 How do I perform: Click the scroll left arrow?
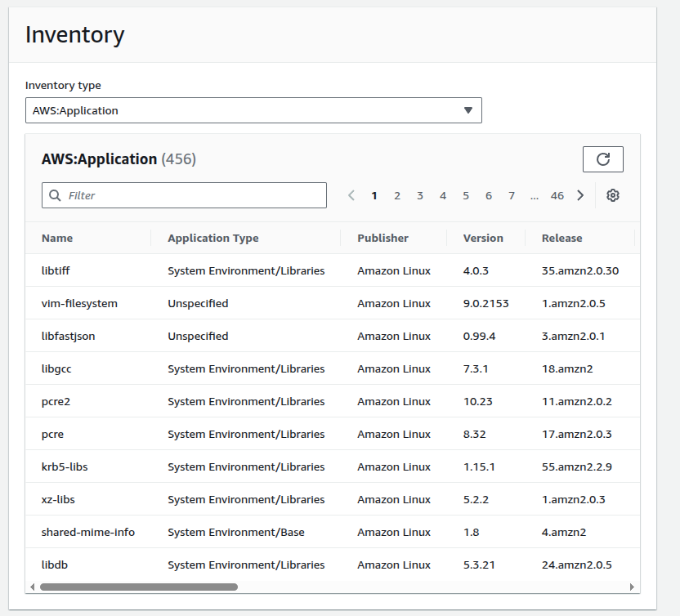tap(32, 587)
